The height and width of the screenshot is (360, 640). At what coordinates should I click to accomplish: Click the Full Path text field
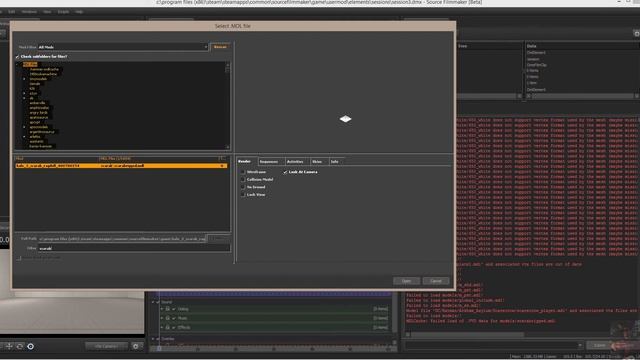pos(122,239)
